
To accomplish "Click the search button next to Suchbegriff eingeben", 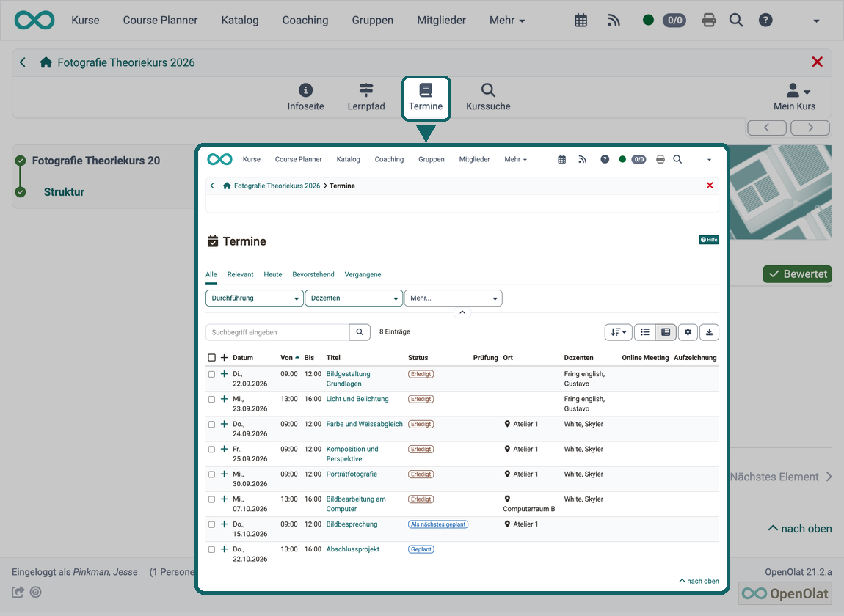I will point(360,332).
